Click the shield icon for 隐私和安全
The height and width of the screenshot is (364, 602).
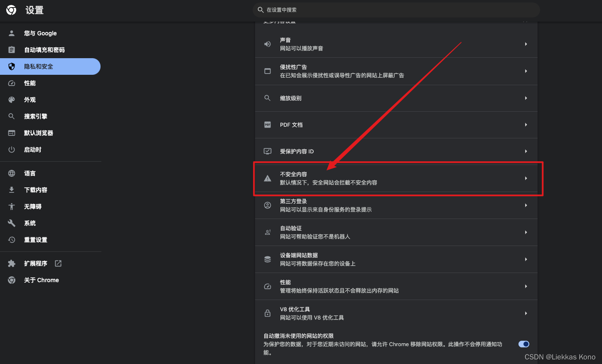click(x=12, y=66)
